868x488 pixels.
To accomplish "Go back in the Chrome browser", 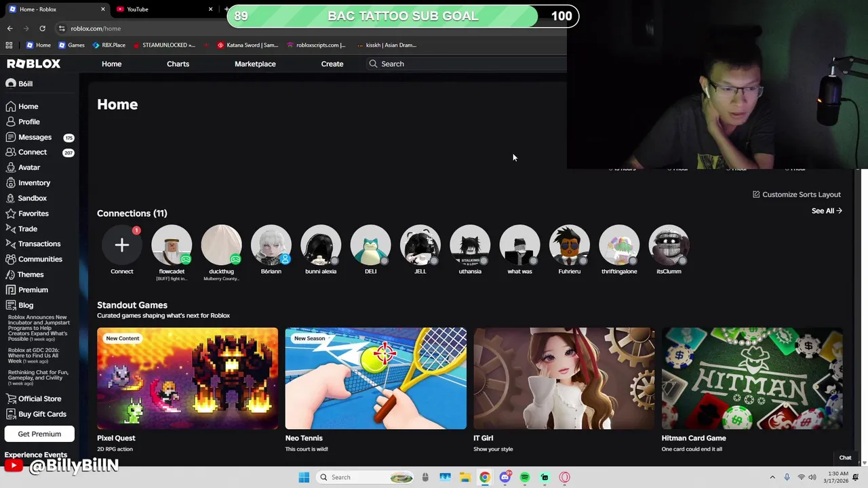I will 9,28.
